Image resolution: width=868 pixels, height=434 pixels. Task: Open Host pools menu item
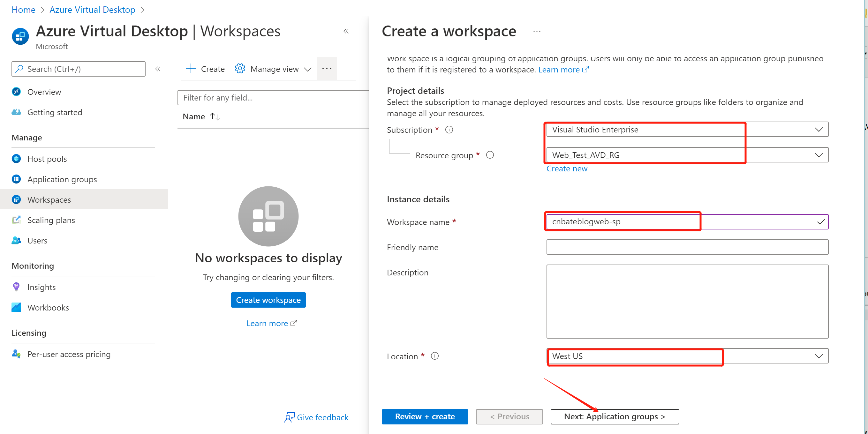[x=47, y=159]
